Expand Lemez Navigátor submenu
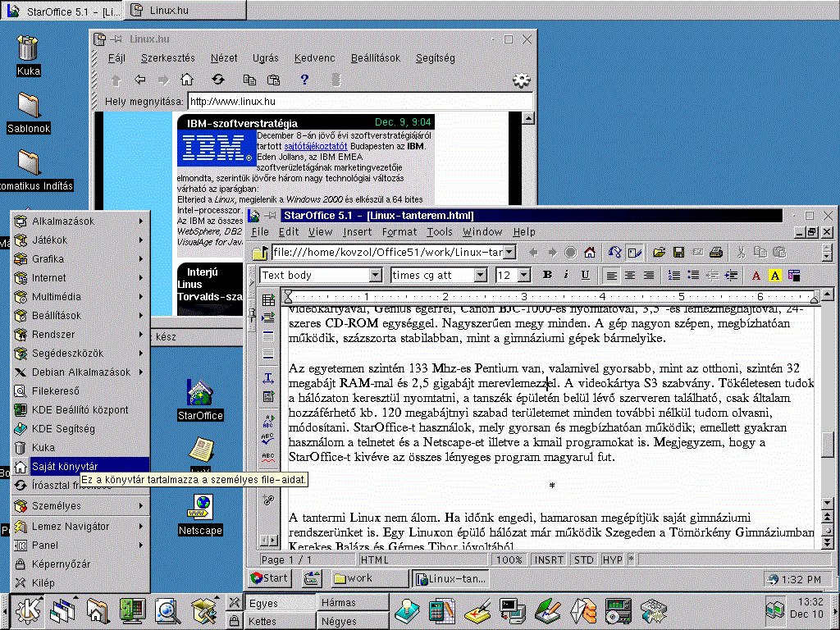This screenshot has height=630, width=840. (x=81, y=527)
